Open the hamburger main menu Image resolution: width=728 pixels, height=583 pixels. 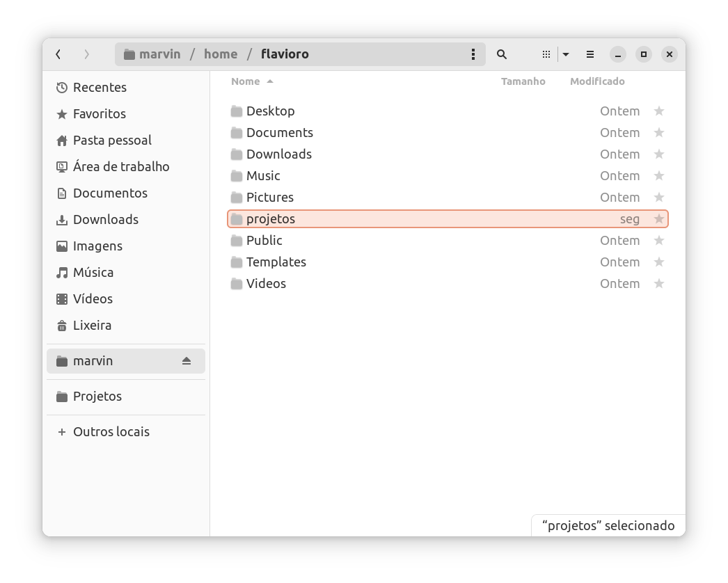tap(589, 54)
